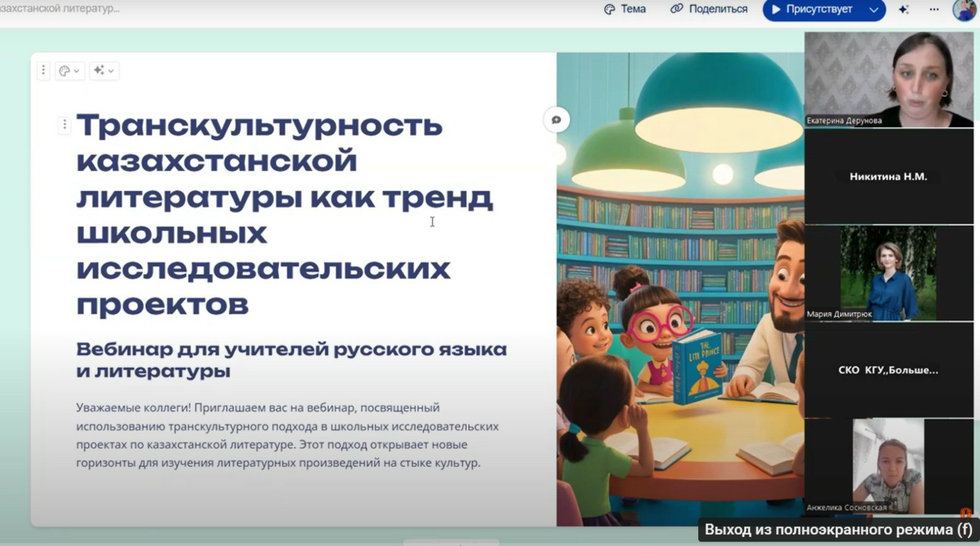Select Никитина Н.М. participant tile
The image size is (980, 546).
[888, 176]
